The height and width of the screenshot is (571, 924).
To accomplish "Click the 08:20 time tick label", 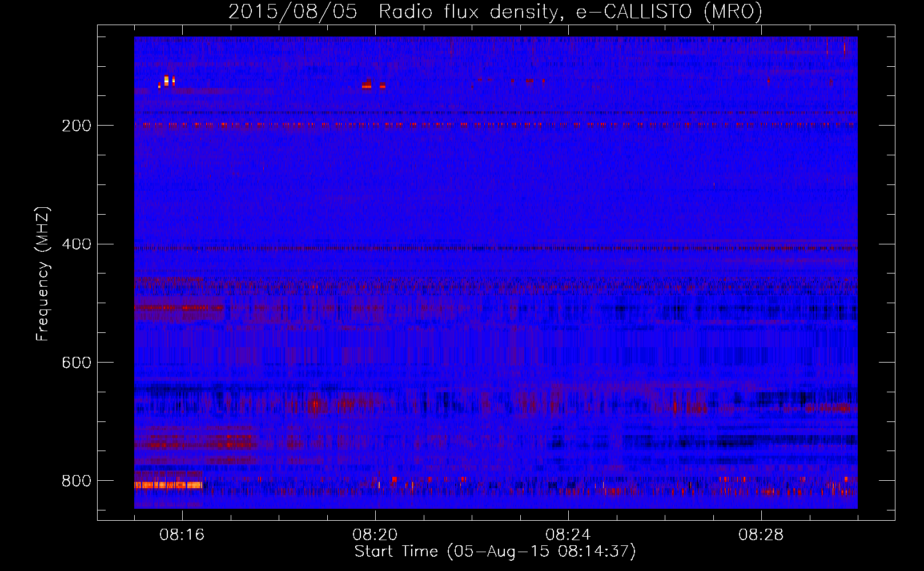I will pyautogui.click(x=375, y=535).
